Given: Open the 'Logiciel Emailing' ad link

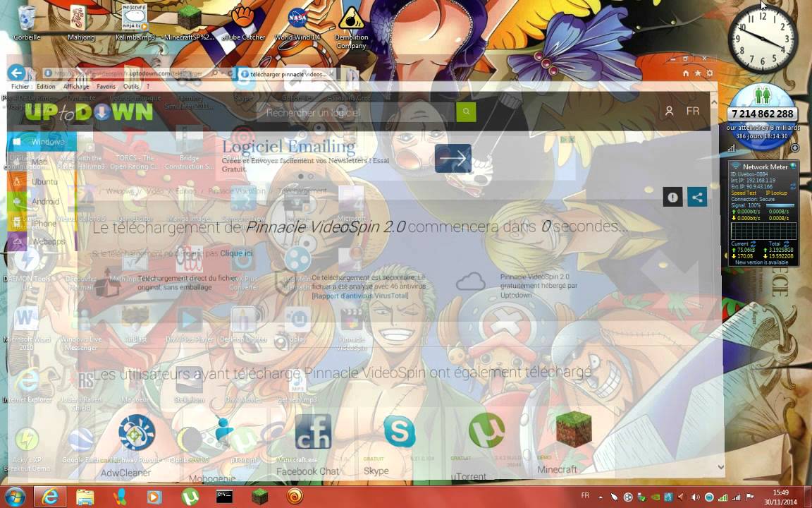Looking at the screenshot, I should coord(289,147).
